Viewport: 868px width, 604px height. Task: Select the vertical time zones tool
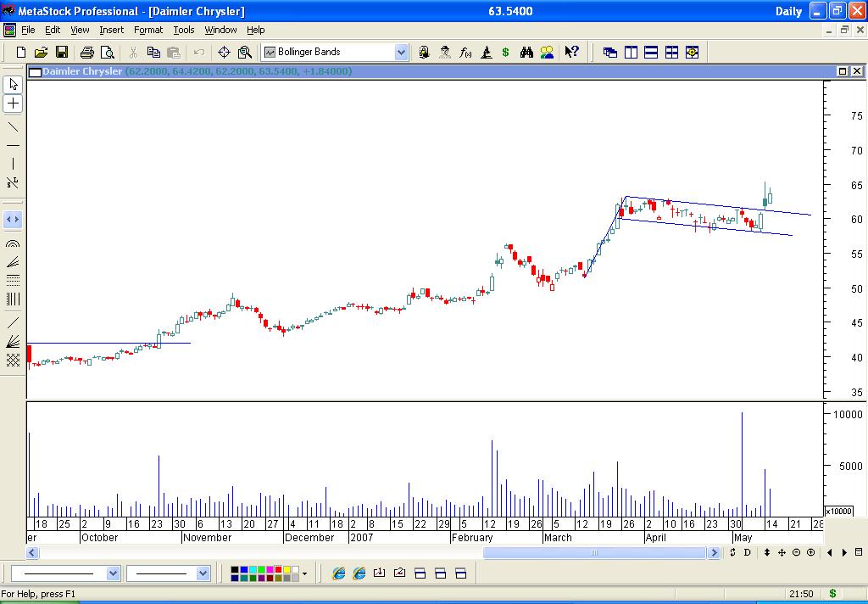click(x=14, y=299)
